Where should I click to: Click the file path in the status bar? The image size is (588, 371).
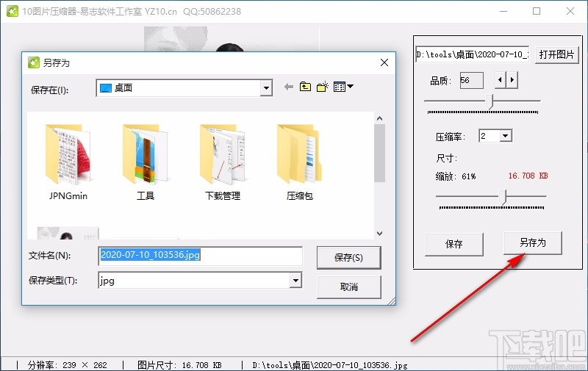[329, 365]
